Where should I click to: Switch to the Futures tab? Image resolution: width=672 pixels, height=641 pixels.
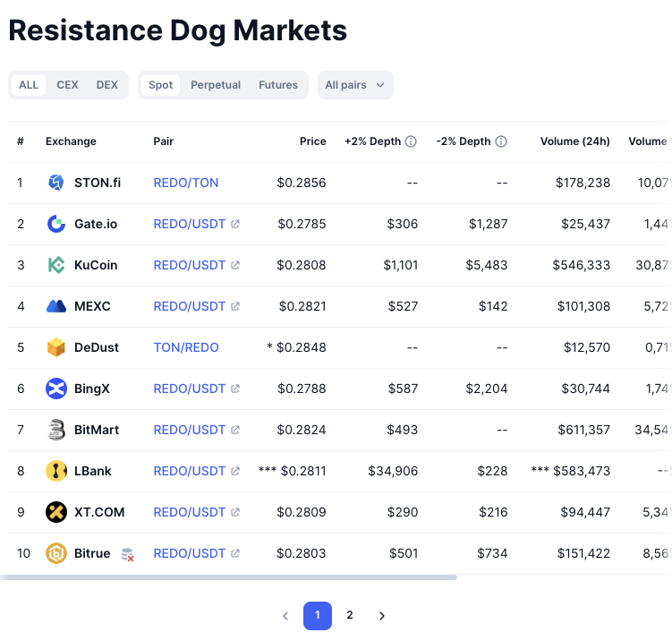click(278, 85)
